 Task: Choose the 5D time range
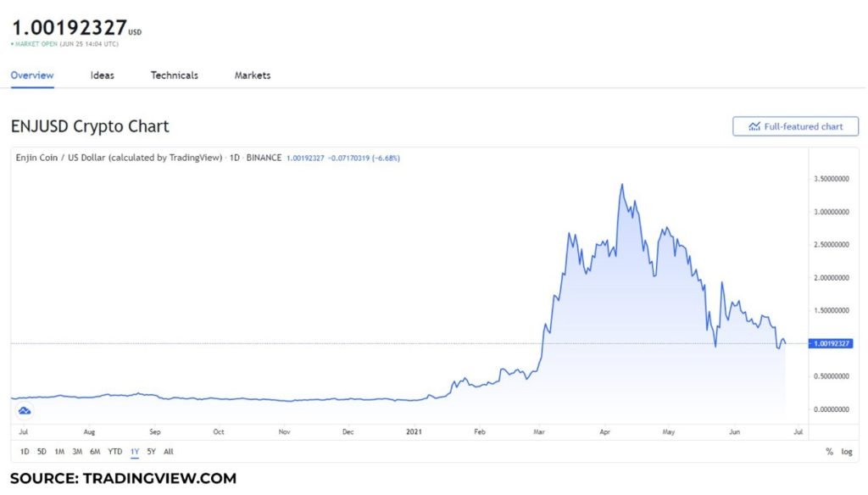tap(42, 452)
